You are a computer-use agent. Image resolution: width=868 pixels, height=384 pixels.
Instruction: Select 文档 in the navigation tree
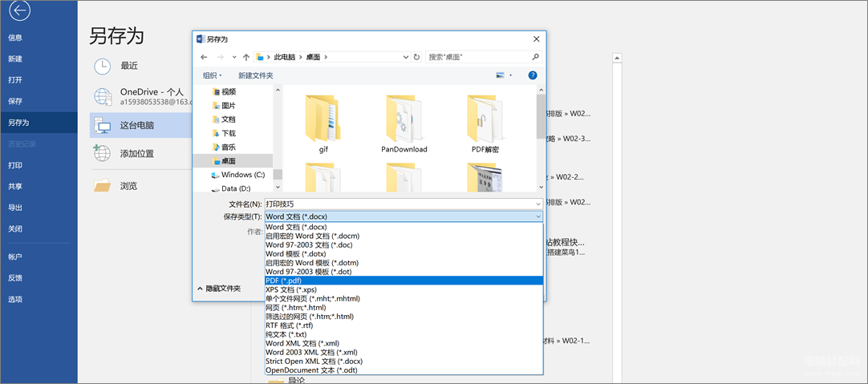(229, 119)
